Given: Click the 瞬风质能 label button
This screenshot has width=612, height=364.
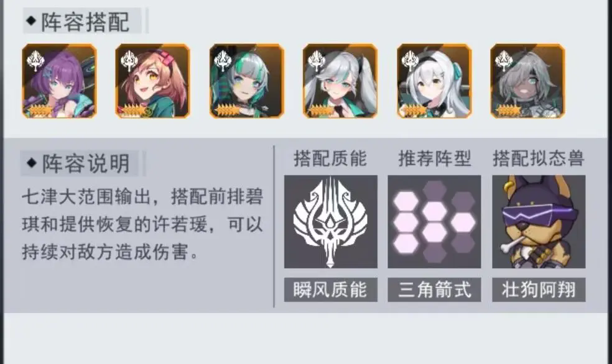Looking at the screenshot, I should [331, 289].
